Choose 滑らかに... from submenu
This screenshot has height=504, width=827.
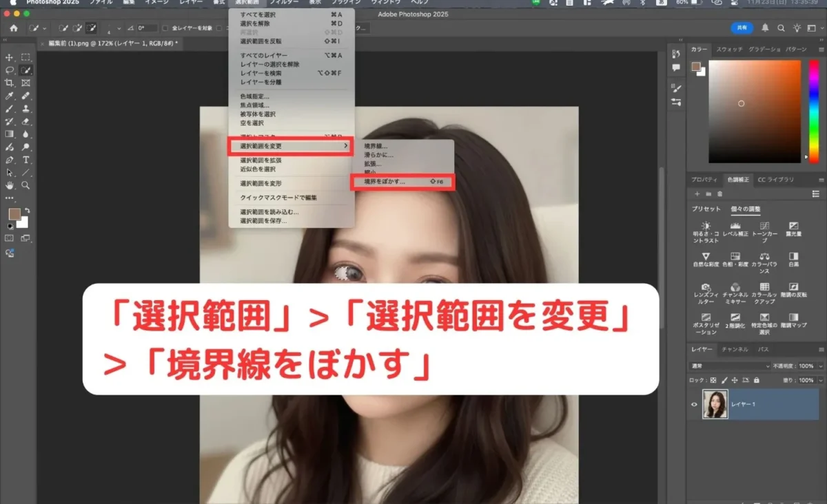[402, 155]
